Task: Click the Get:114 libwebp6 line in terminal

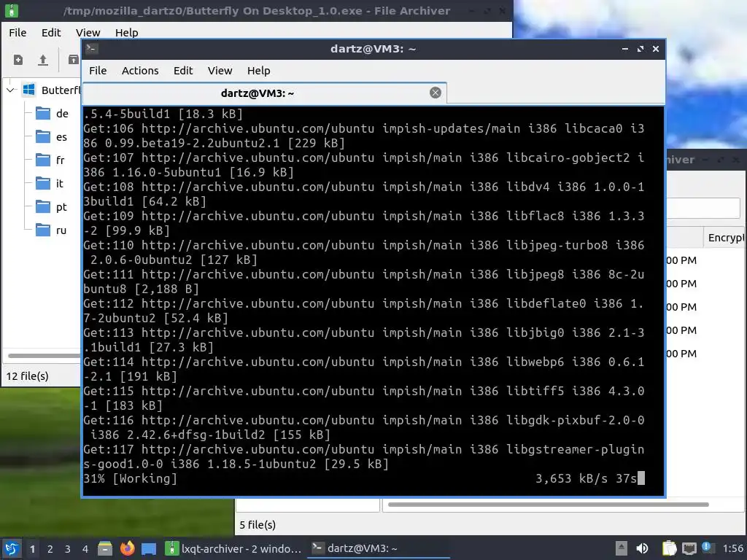Action: coord(364,369)
